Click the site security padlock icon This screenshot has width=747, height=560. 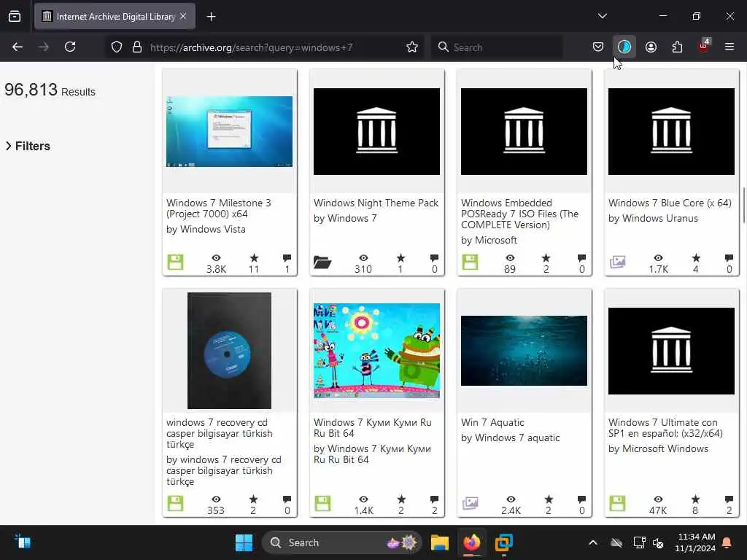[137, 47]
